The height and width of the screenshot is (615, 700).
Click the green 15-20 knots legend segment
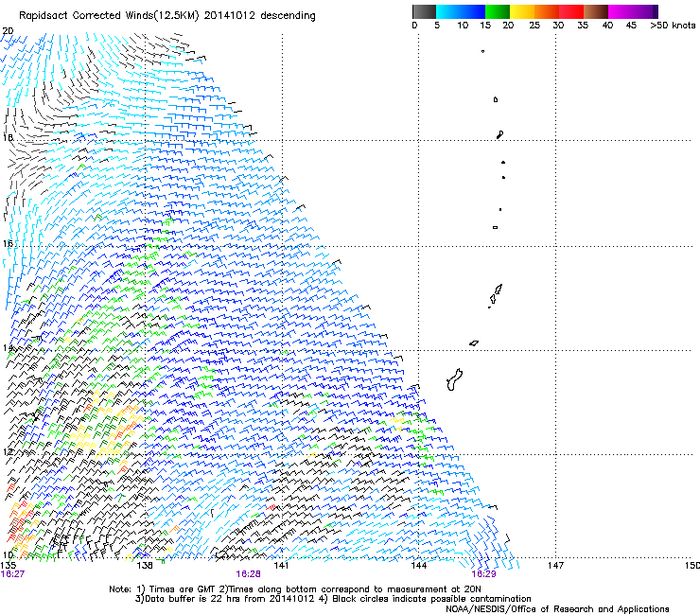[x=498, y=11]
